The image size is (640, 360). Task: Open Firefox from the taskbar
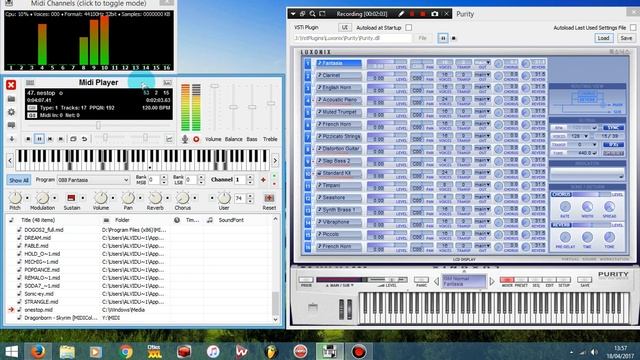(38, 351)
